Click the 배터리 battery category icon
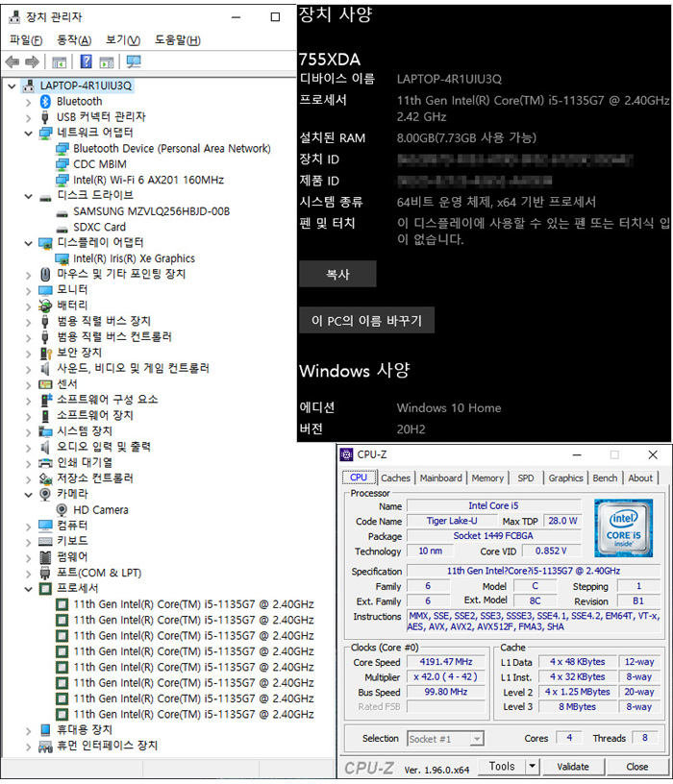Screen dimensions: 673x784 coord(45,306)
